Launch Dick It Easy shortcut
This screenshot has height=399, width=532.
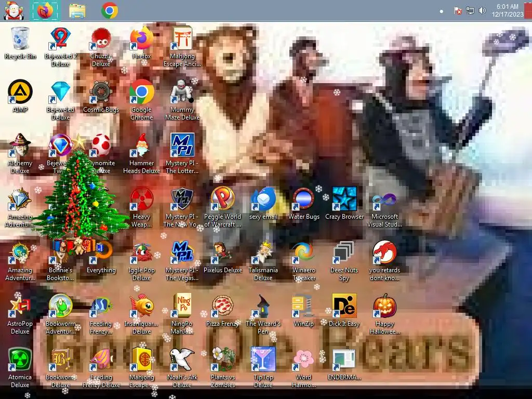[x=344, y=311]
